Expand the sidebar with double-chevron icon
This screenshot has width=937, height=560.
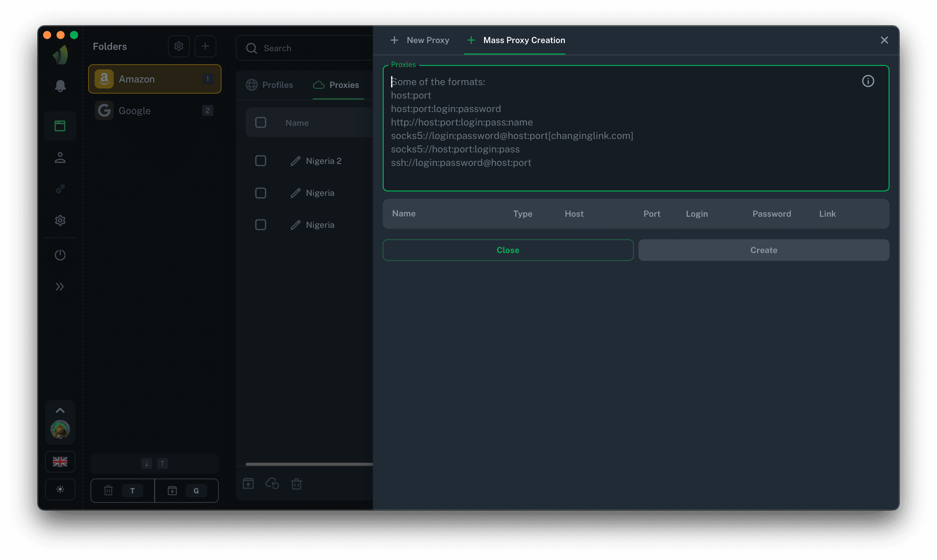(x=60, y=287)
